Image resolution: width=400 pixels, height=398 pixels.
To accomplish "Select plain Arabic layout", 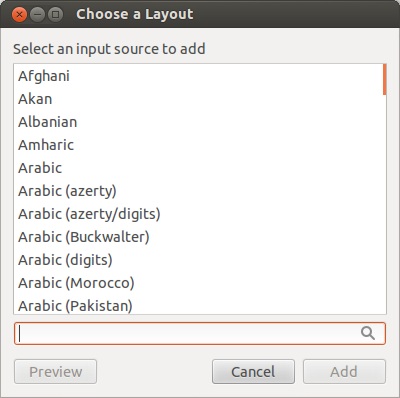I will tap(199, 168).
